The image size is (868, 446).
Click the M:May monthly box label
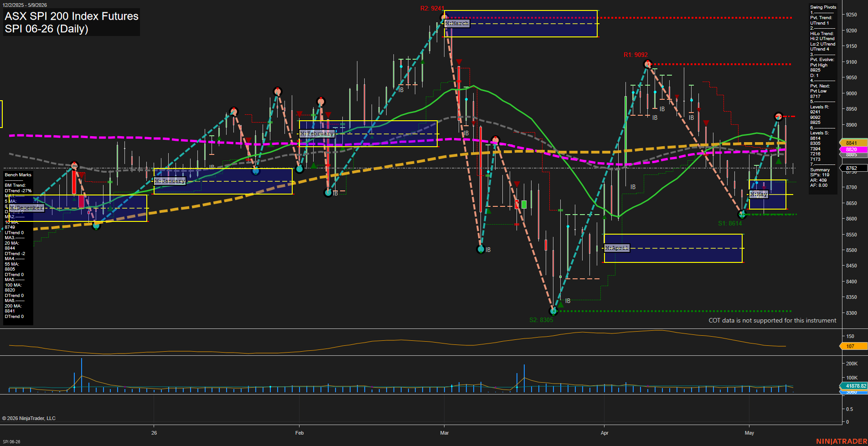[759, 195]
